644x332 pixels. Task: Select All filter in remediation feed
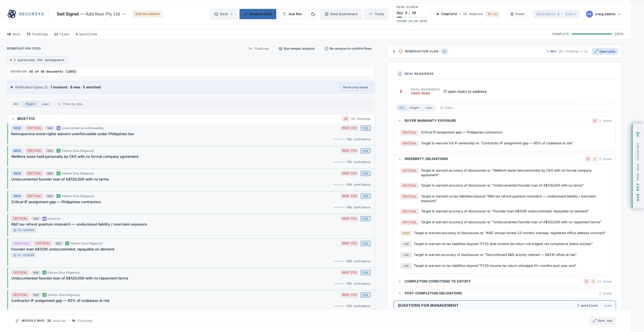16,104
